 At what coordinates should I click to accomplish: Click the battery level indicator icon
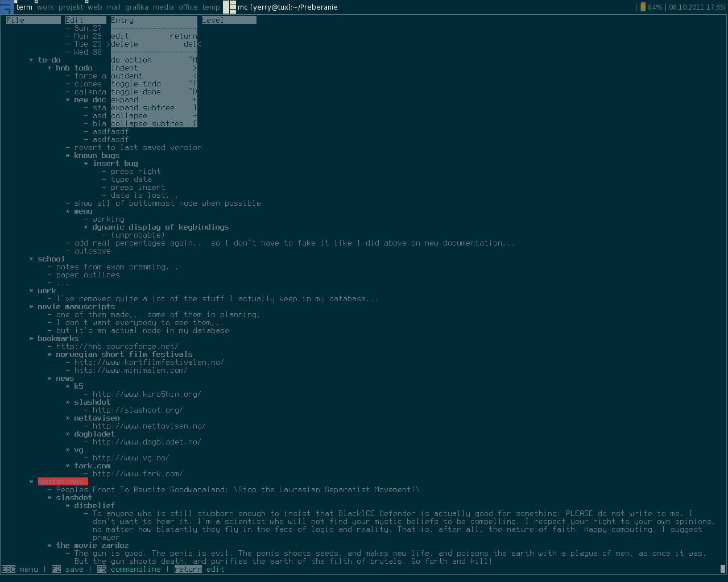pyautogui.click(x=643, y=7)
